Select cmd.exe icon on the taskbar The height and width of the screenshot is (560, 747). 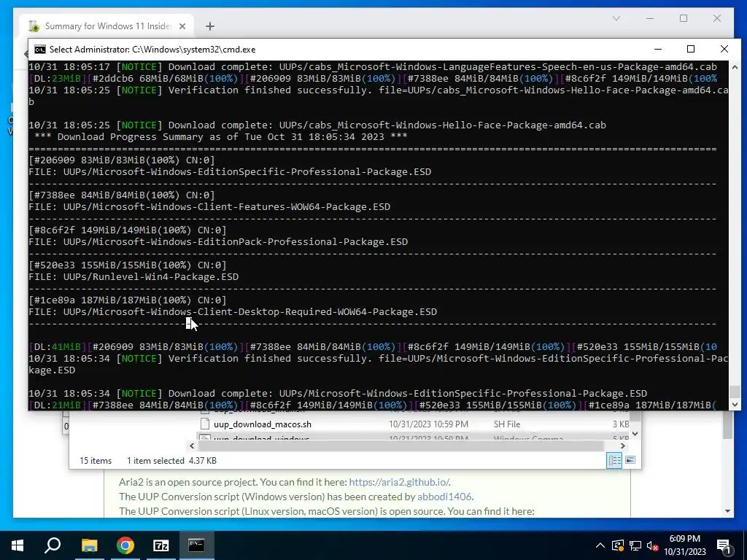(x=196, y=545)
